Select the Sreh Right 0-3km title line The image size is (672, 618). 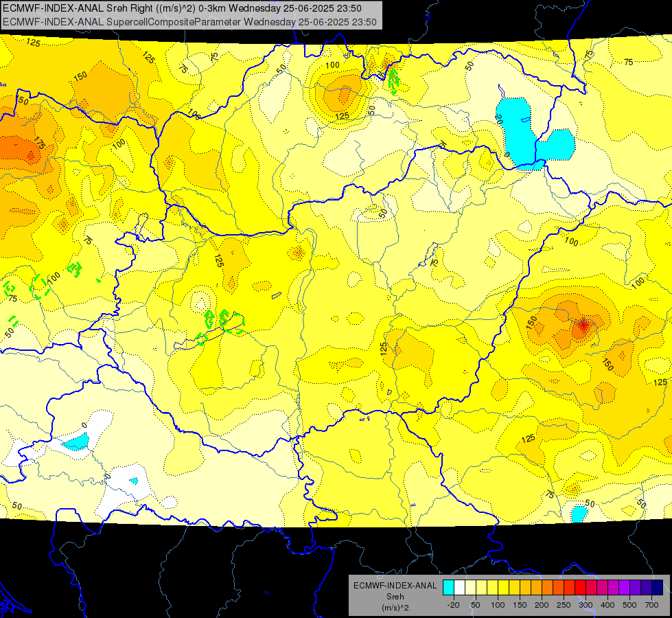coord(182,8)
